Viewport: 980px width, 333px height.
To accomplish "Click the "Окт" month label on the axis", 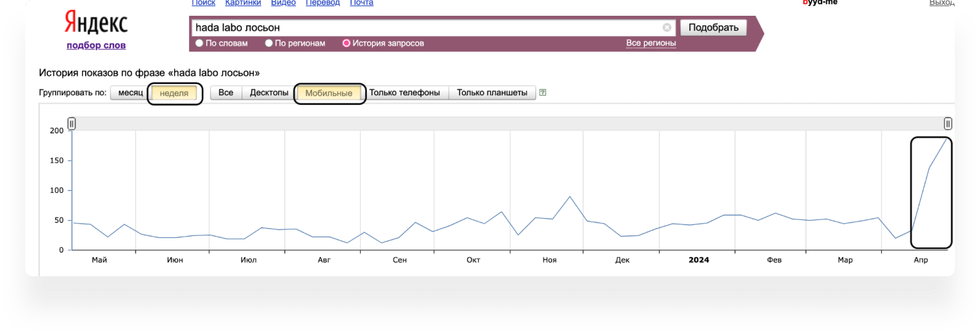I will point(473,260).
